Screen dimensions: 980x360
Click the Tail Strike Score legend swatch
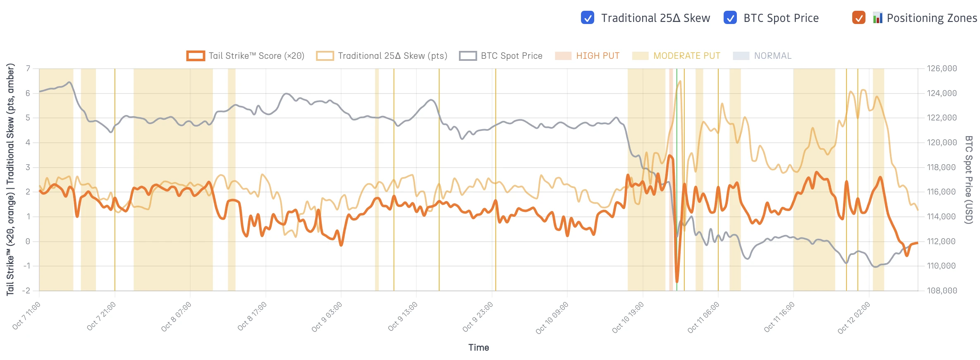(196, 56)
